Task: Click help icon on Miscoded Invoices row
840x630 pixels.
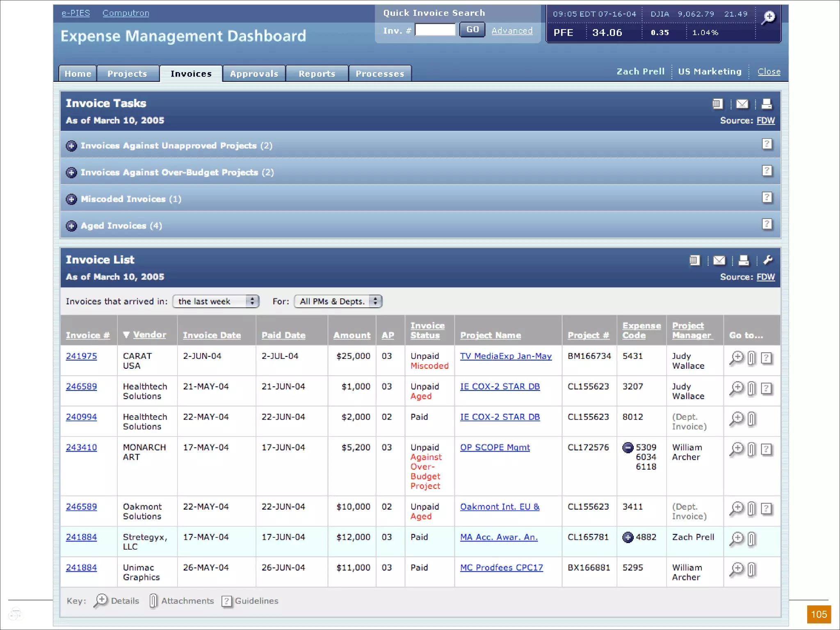Action: coord(767,198)
